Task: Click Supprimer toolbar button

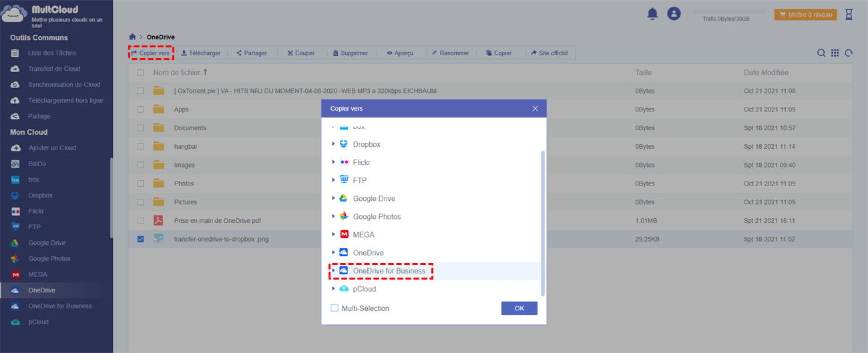Action: [x=350, y=53]
